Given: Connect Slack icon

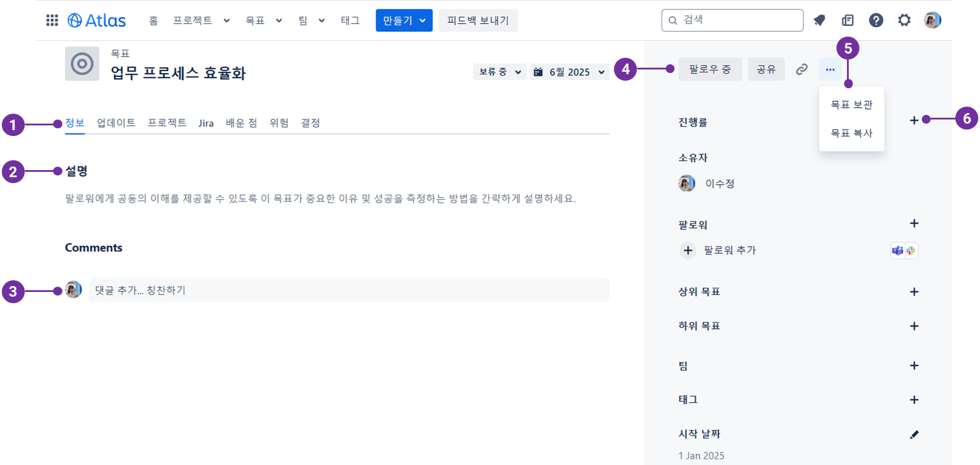Looking at the screenshot, I should pos(911,251).
